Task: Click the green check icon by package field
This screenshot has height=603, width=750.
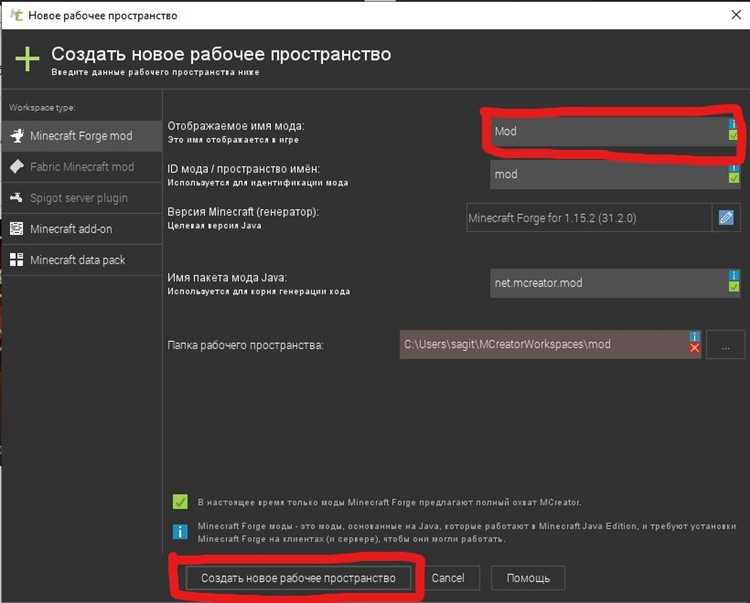Action: click(x=734, y=286)
